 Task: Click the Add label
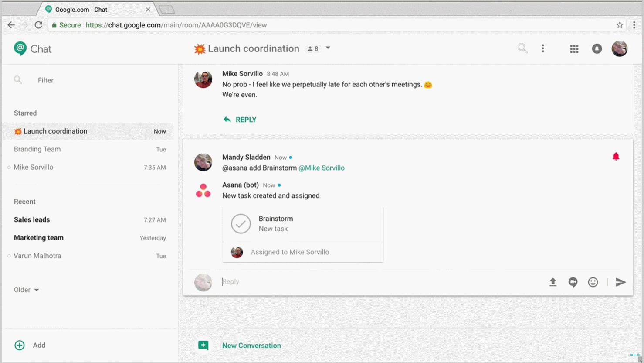pyautogui.click(x=39, y=345)
